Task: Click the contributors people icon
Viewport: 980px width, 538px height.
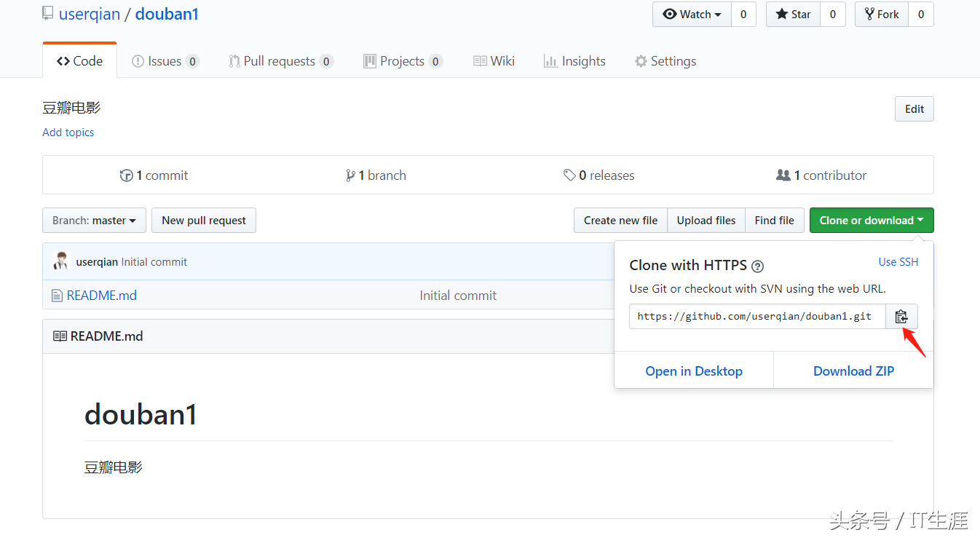Action: click(783, 175)
